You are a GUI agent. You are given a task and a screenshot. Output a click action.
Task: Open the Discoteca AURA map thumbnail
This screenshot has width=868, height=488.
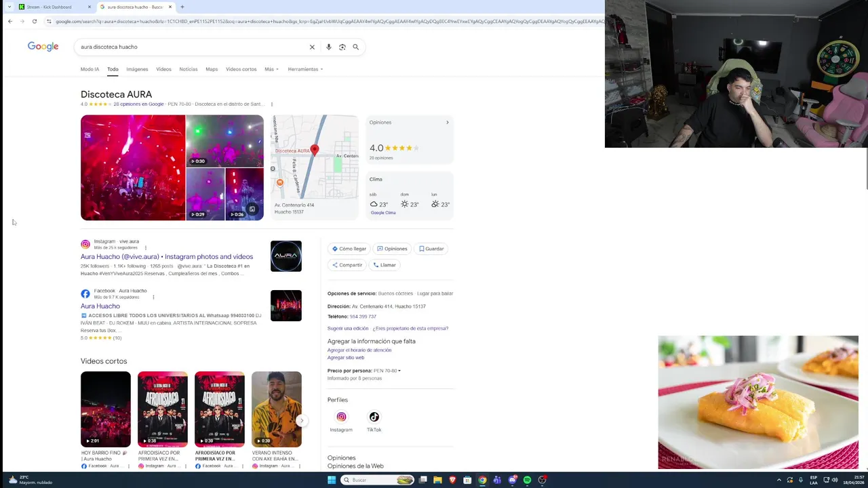(315, 167)
